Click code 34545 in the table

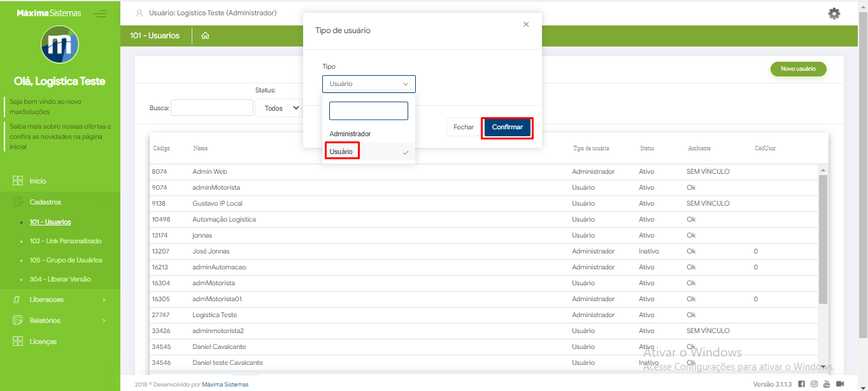coord(160,347)
